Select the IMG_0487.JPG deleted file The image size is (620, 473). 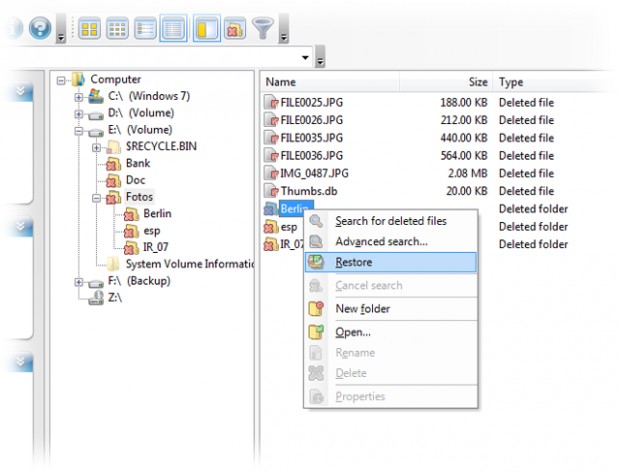pyautogui.click(x=314, y=173)
